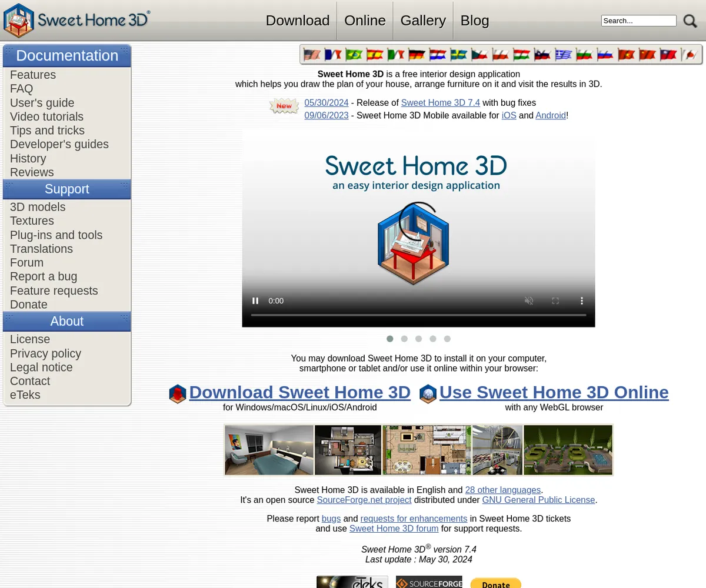The height and width of the screenshot is (588, 706).
Task: Click the Search input field
Action: (x=638, y=21)
